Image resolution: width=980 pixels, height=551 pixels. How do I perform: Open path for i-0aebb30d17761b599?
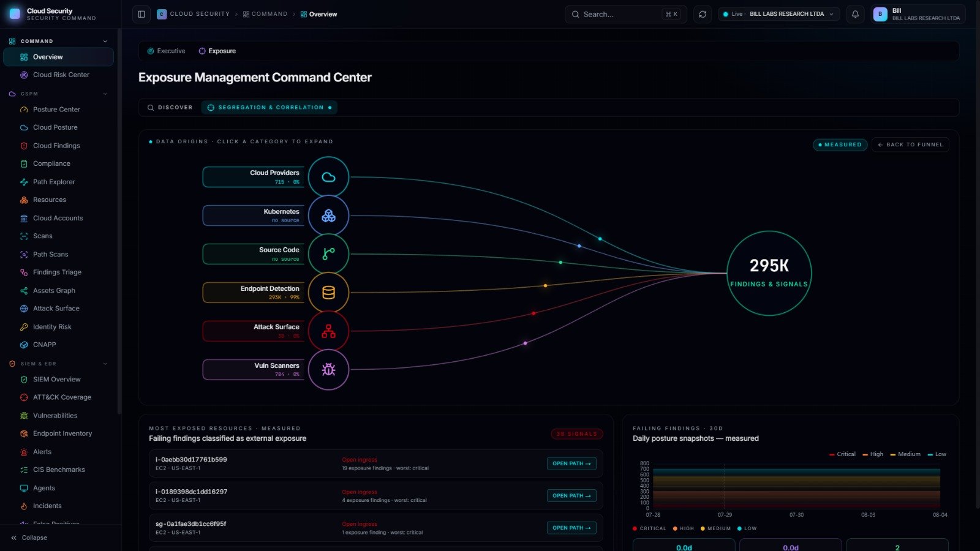(x=571, y=463)
